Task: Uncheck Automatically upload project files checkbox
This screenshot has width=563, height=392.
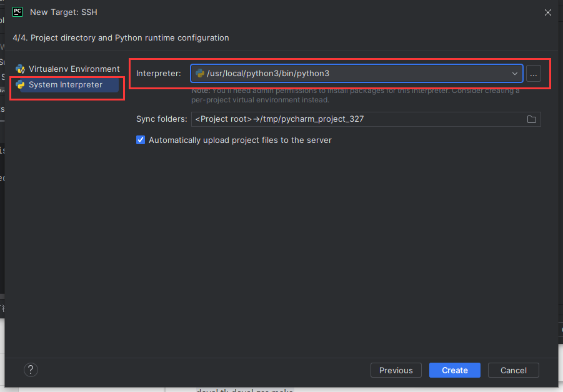Action: click(x=141, y=140)
